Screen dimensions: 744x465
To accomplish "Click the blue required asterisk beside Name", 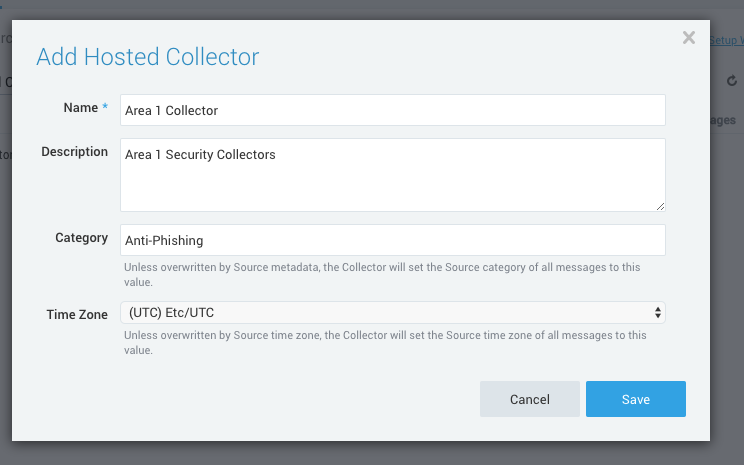I will [105, 108].
